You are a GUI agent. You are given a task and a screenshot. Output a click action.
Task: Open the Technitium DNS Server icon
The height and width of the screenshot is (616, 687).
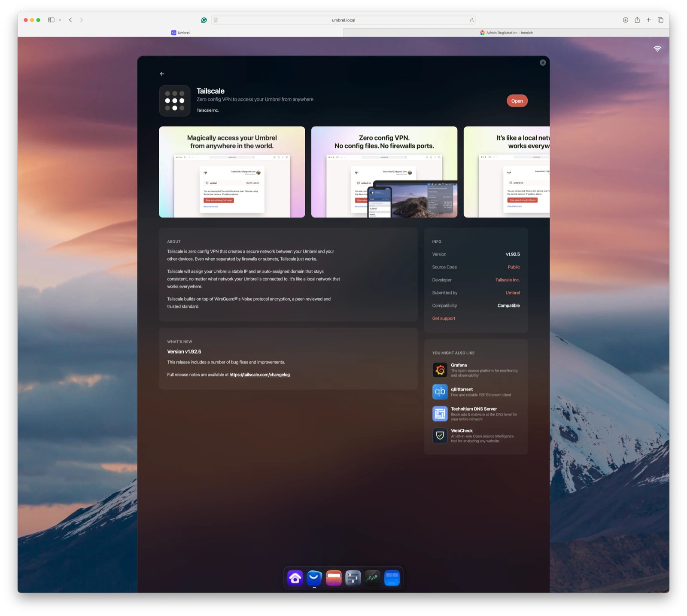440,414
